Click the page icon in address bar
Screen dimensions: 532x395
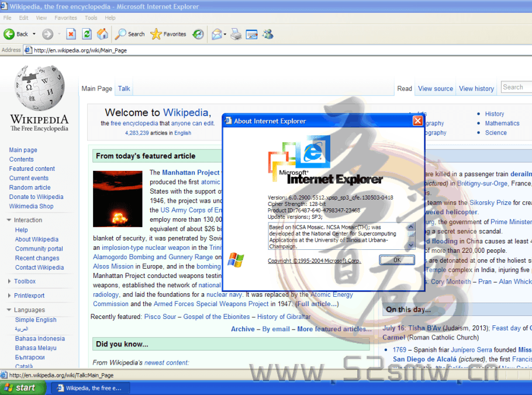pos(28,50)
